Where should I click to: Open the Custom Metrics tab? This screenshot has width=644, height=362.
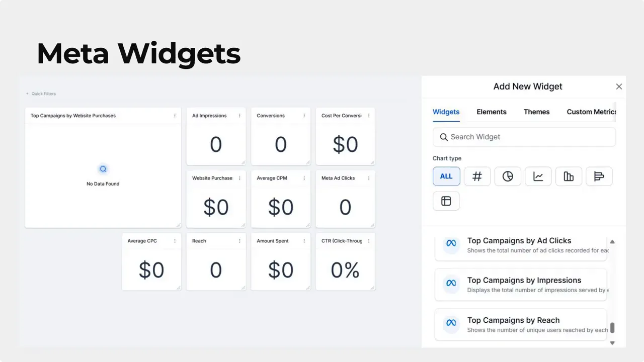[592, 112]
